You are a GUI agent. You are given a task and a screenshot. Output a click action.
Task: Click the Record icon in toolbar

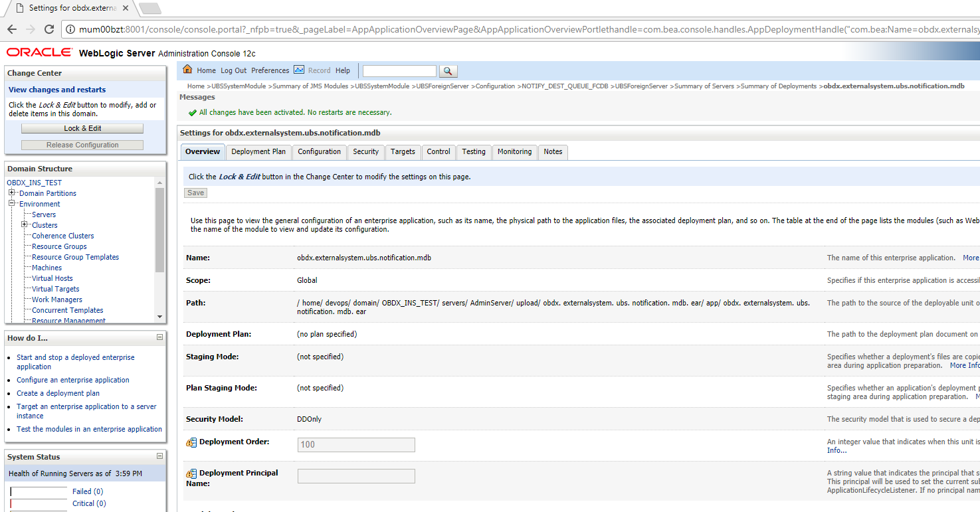299,70
